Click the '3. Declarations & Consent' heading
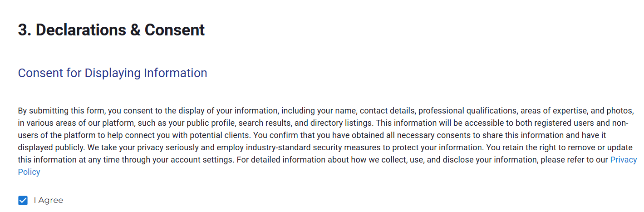Screen dimensions: 644x212 pos(111,30)
